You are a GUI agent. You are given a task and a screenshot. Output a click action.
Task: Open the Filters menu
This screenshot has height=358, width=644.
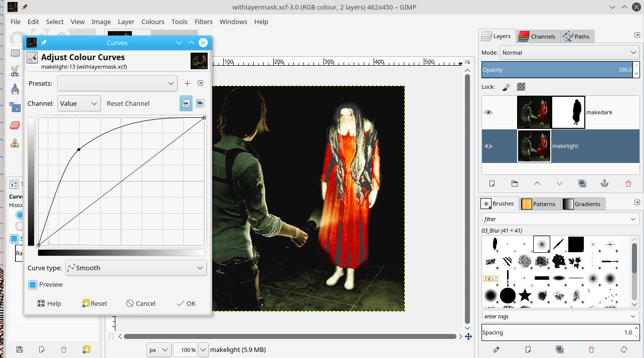(x=204, y=22)
